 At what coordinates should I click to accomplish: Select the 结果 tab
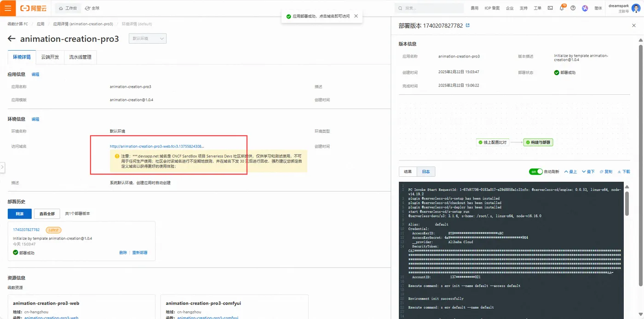408,172
